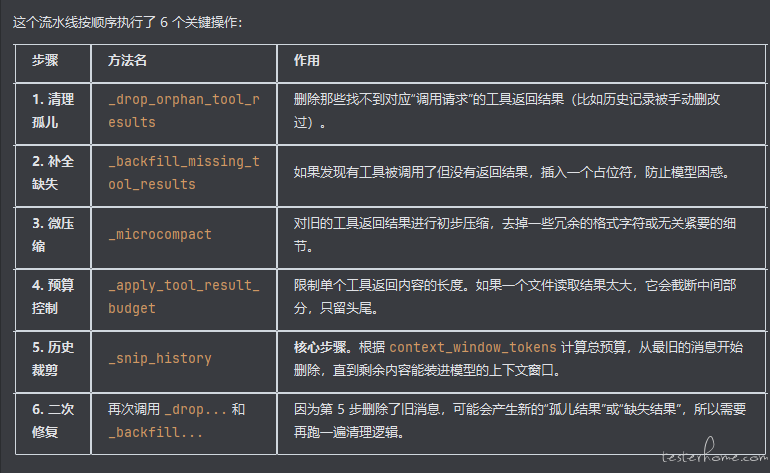Image resolution: width=770 pixels, height=473 pixels.
Task: Click the "5. 历史裁剪" step cell
Action: 53,358
